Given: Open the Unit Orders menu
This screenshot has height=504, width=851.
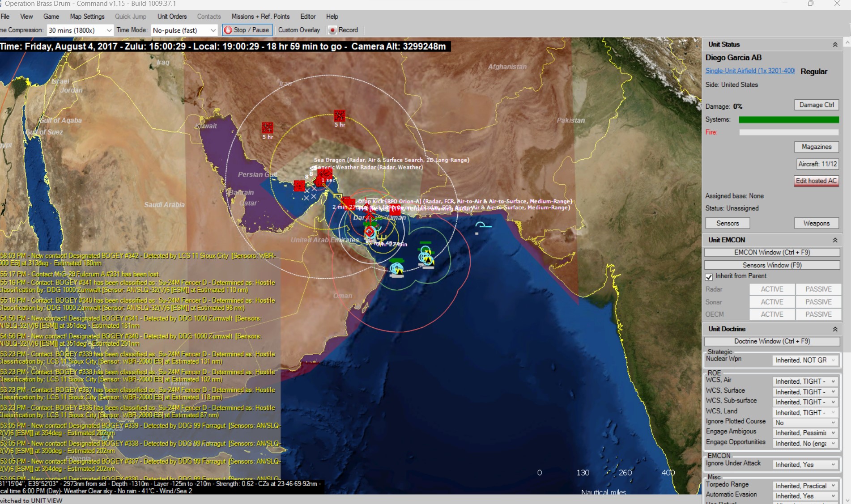Looking at the screenshot, I should click(172, 17).
